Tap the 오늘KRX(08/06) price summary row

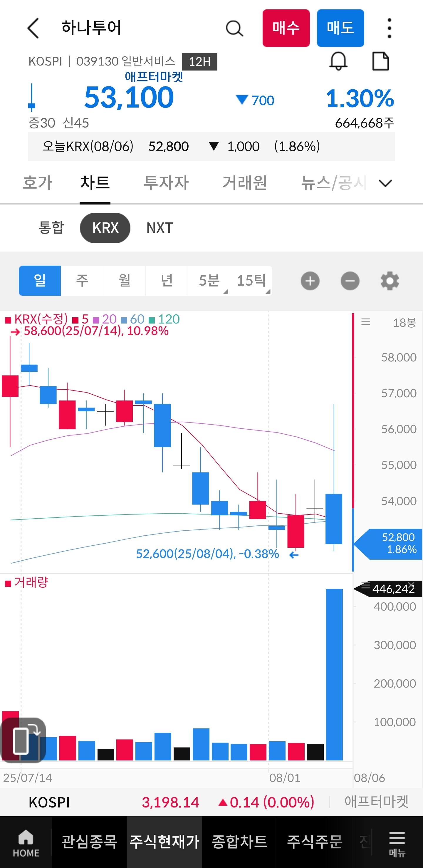(x=211, y=147)
